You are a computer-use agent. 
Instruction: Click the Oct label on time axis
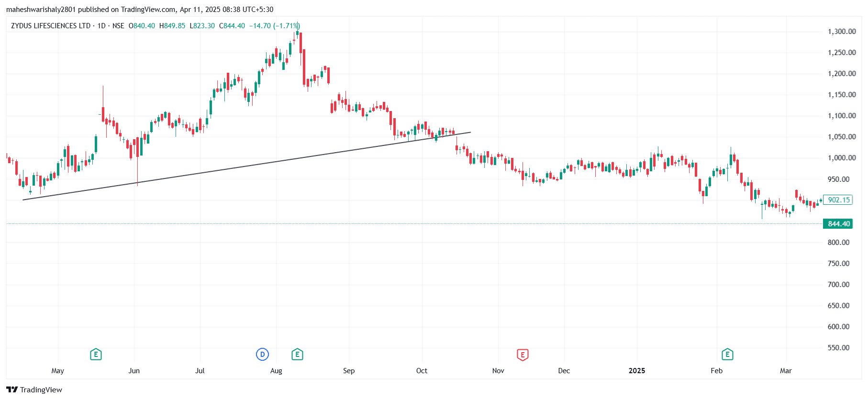(x=422, y=371)
